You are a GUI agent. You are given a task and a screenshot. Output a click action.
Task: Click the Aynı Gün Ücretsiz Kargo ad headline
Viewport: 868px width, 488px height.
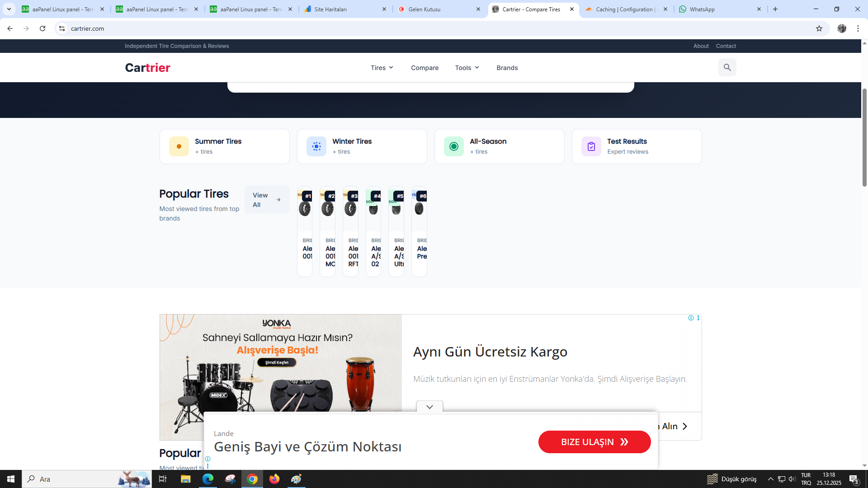pos(490,352)
